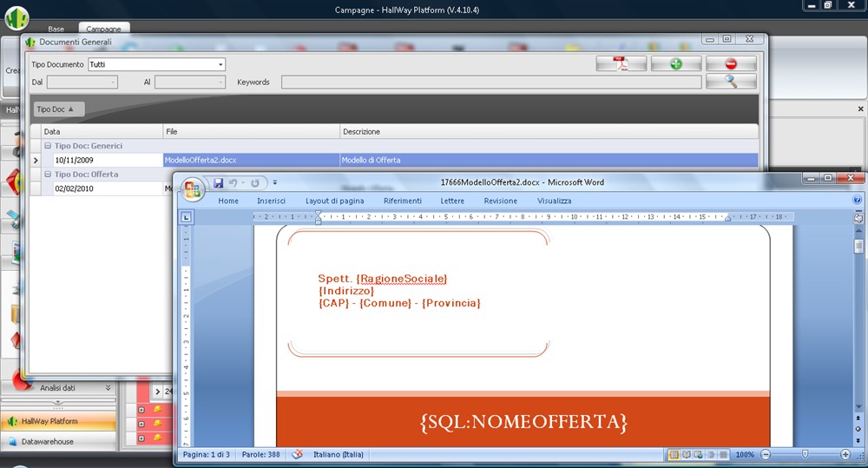Open the Layout di pagina tab
The image size is (868, 468).
point(335,201)
